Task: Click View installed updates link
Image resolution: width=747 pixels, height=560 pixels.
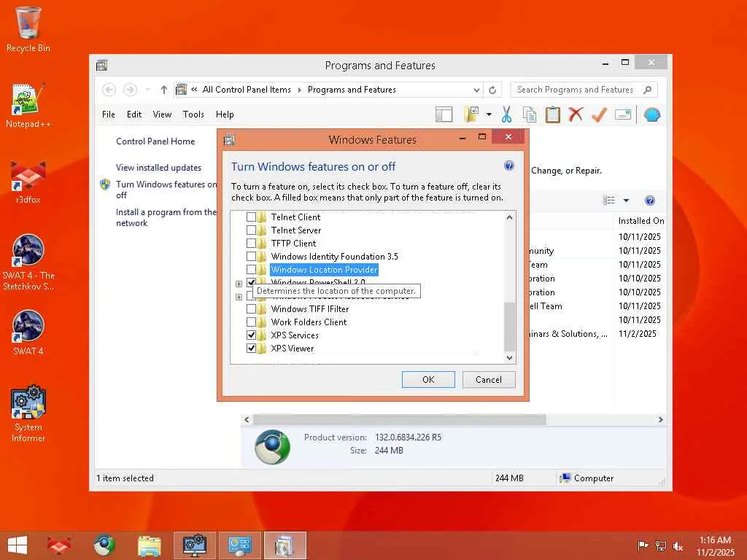Action: tap(158, 168)
